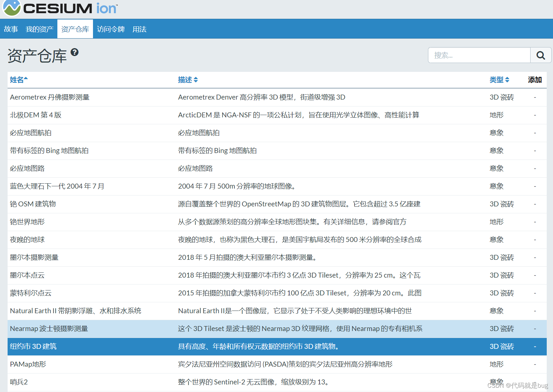The height and width of the screenshot is (392, 553).
Task: Select the 蒙特利尔点云 row
Action: [277, 293]
